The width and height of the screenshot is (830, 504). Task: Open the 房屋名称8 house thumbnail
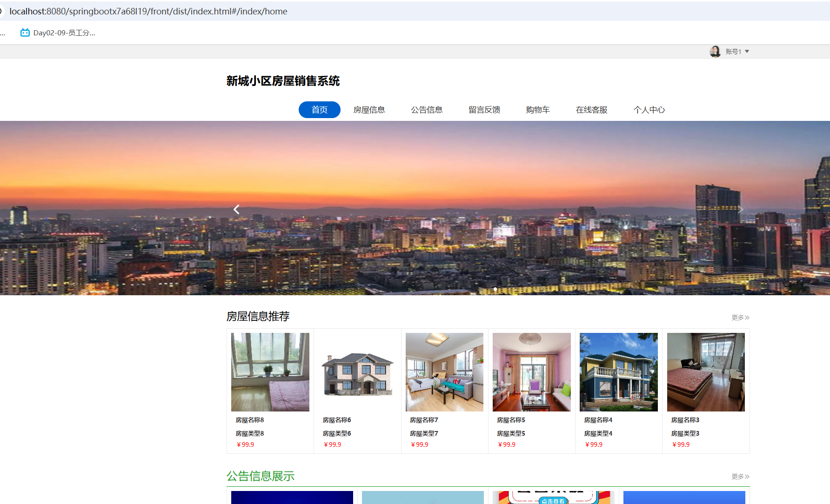[270, 372]
